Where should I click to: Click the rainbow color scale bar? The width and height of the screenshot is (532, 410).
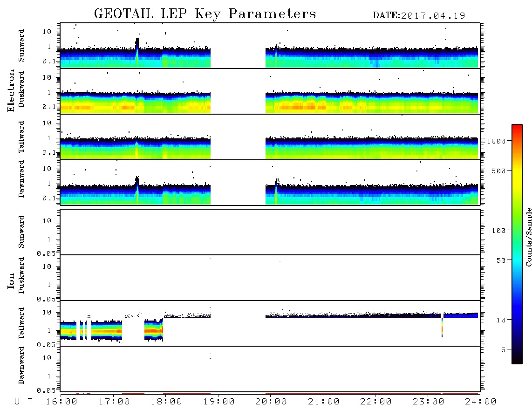[517, 244]
